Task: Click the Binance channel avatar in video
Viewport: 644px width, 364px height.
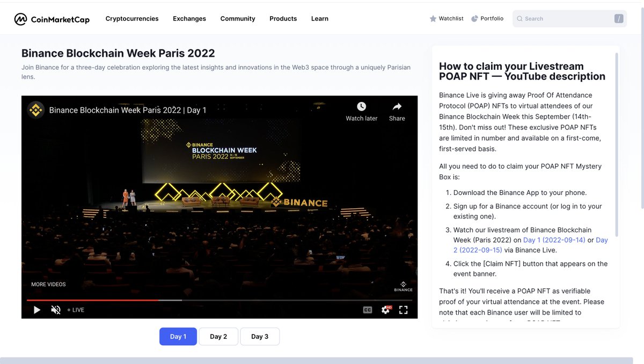Action: (x=36, y=110)
